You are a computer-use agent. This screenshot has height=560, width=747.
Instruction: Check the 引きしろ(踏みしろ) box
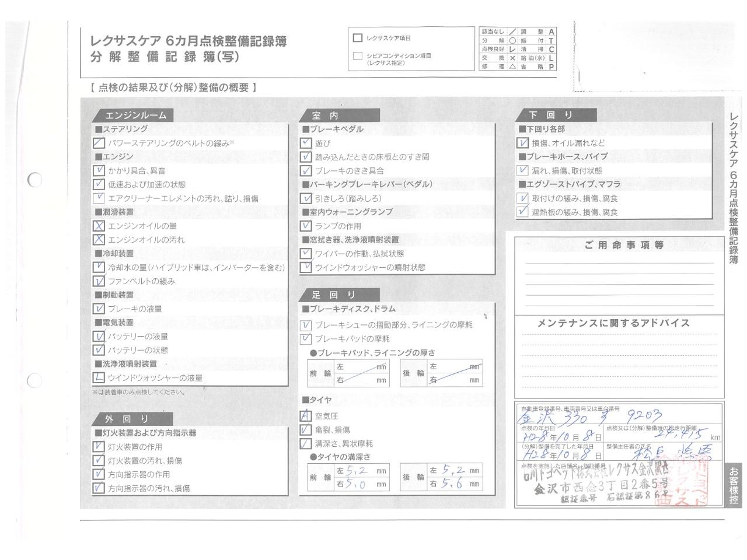(306, 198)
